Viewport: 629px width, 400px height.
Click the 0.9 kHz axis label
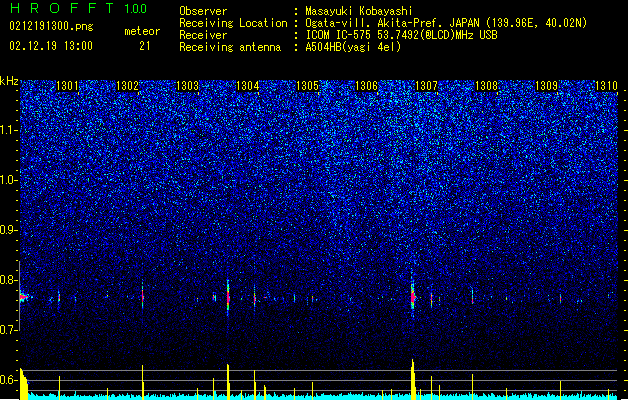(x=9, y=230)
